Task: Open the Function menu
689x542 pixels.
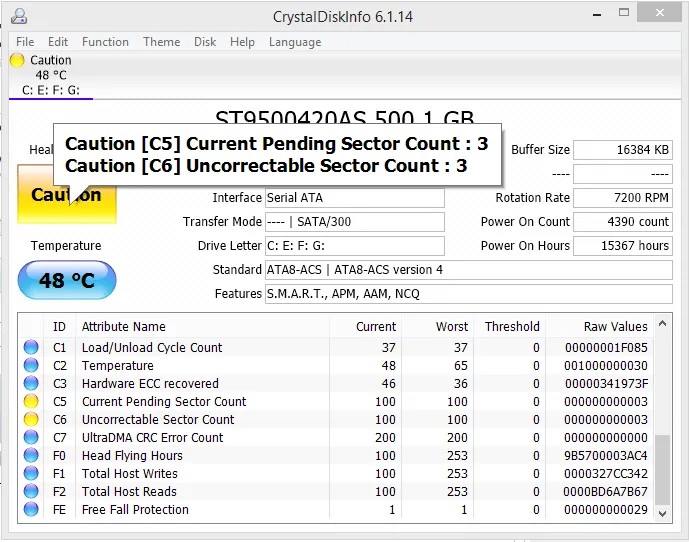Action: 105,42
